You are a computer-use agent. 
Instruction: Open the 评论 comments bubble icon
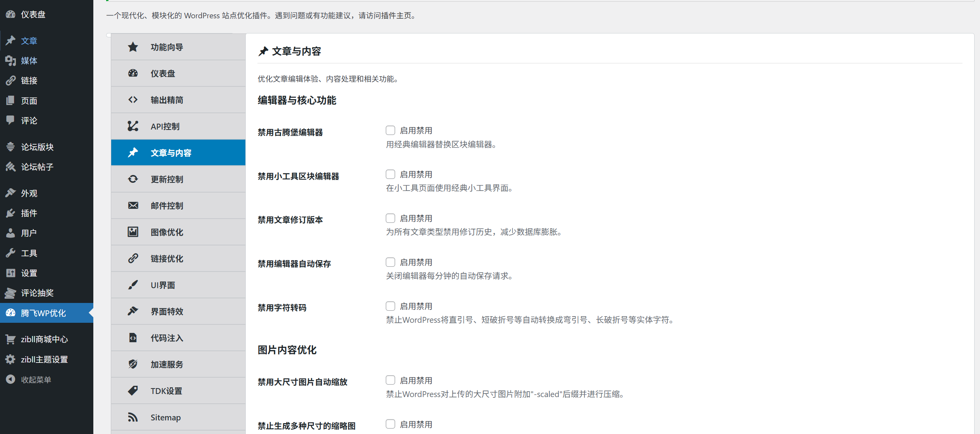10,121
